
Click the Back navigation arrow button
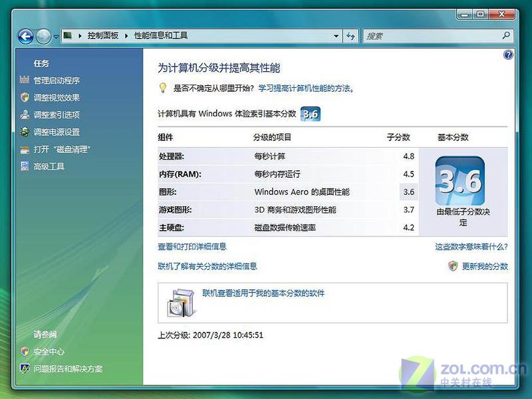point(26,37)
